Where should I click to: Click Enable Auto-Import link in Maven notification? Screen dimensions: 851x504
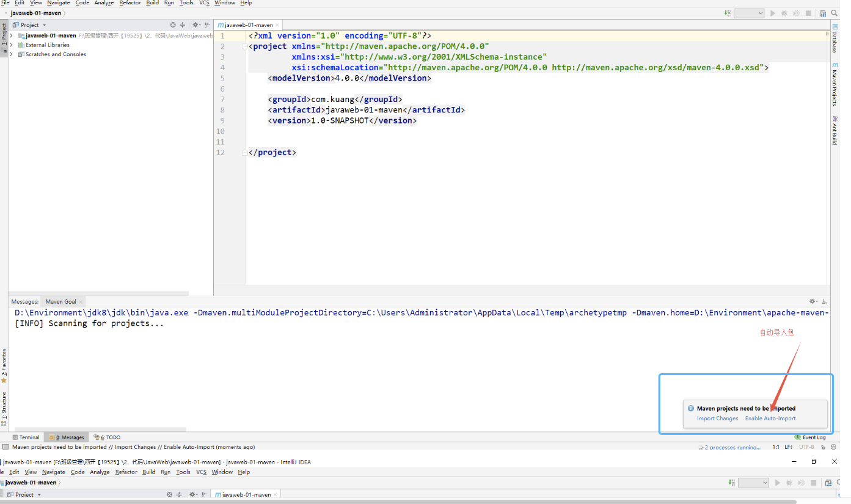click(770, 418)
